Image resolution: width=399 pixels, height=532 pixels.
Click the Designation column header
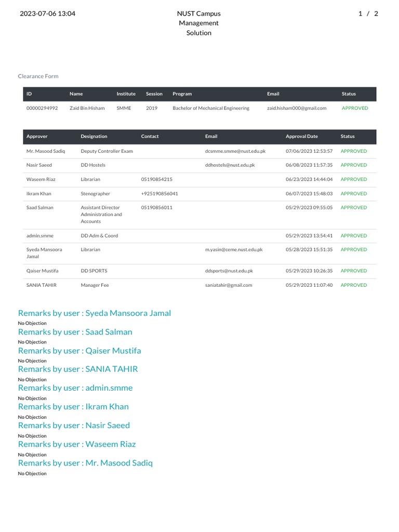click(x=94, y=137)
